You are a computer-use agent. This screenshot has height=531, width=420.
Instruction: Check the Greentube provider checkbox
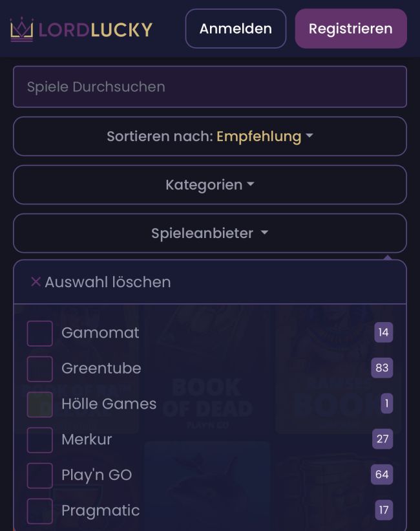(x=39, y=369)
